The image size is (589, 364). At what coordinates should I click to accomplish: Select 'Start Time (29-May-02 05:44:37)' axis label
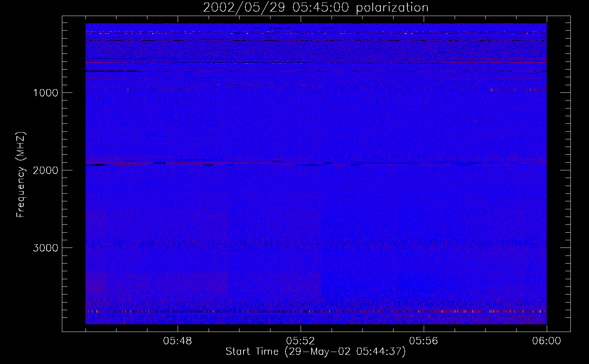point(316,352)
